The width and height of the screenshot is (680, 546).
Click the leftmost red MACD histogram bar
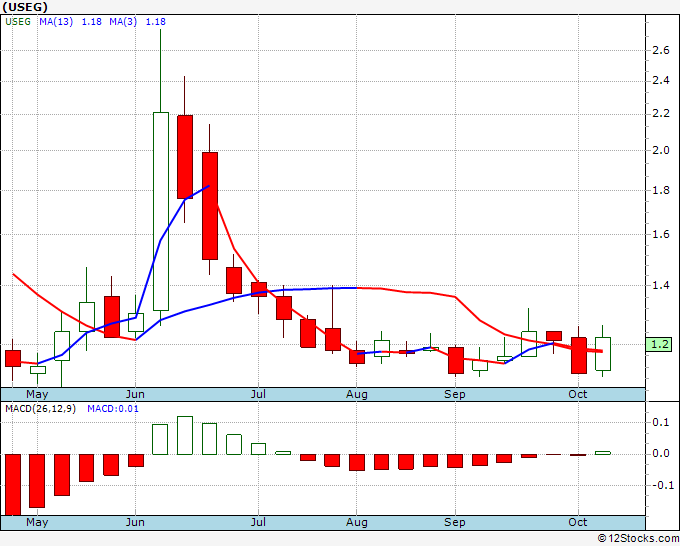[x=13, y=484]
